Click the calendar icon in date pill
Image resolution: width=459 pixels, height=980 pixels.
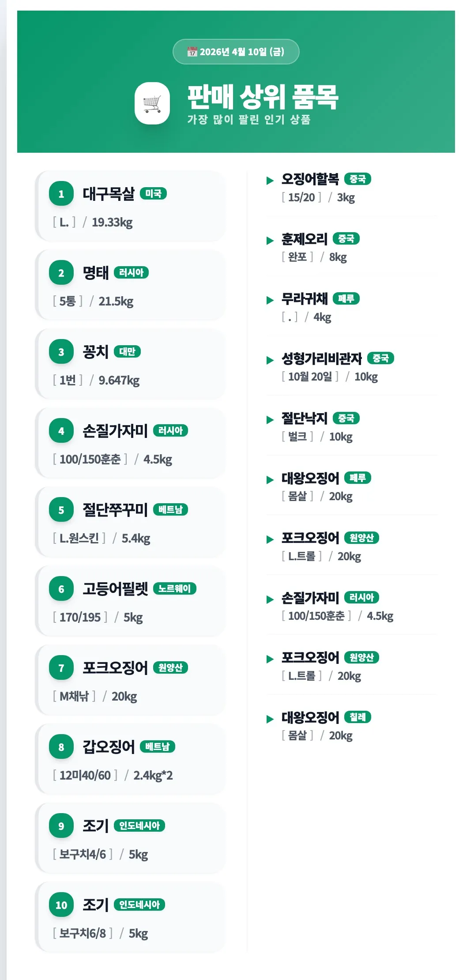click(x=192, y=52)
